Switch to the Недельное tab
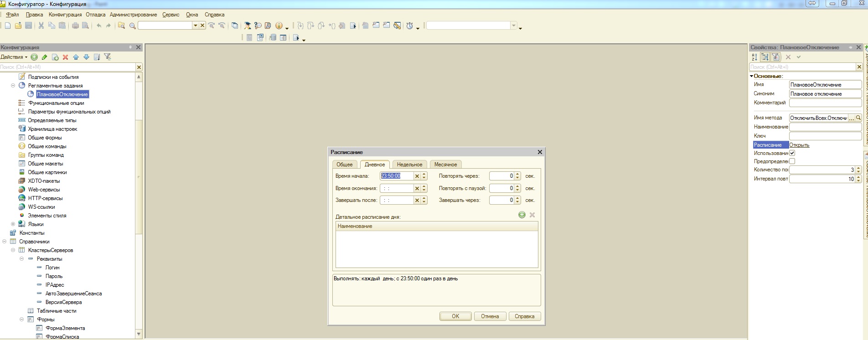 coord(409,165)
